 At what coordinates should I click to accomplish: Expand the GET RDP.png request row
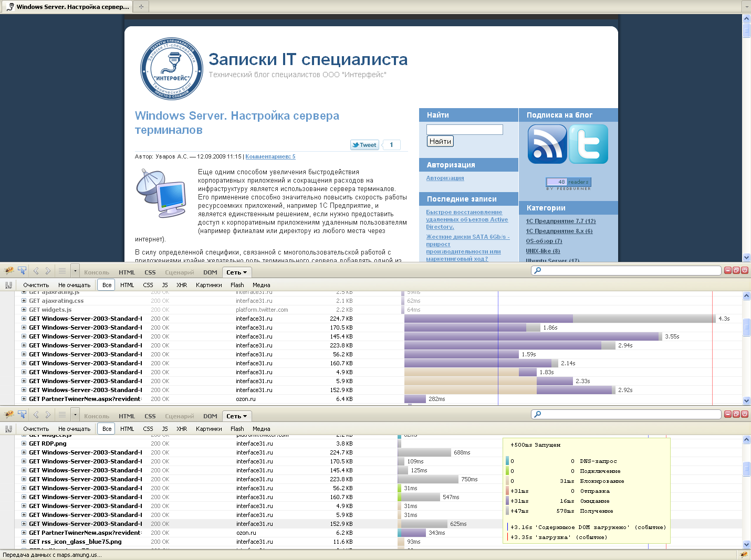(x=24, y=443)
